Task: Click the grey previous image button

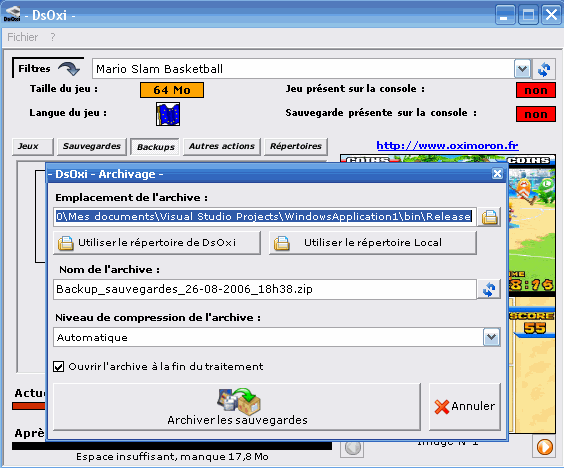Action: [x=352, y=448]
